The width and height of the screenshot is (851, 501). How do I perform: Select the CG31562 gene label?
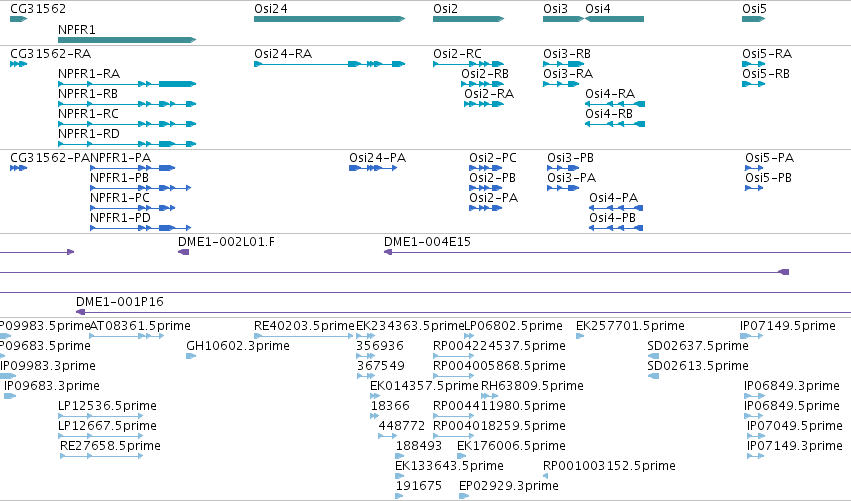[38, 9]
